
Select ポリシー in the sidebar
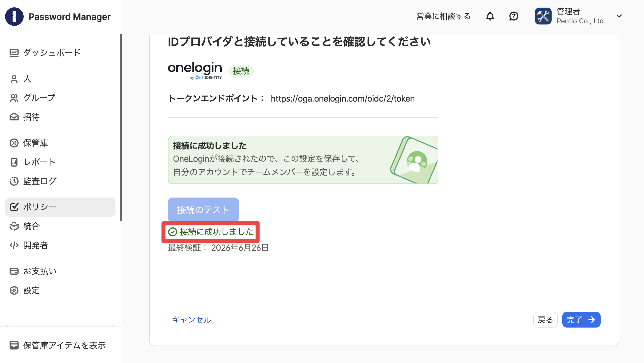pos(60,207)
